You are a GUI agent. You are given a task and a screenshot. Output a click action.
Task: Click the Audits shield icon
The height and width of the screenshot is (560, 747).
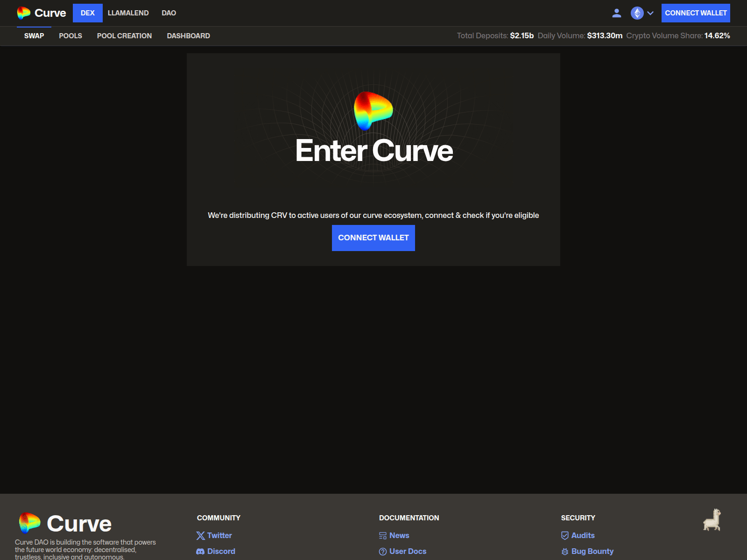click(x=565, y=535)
